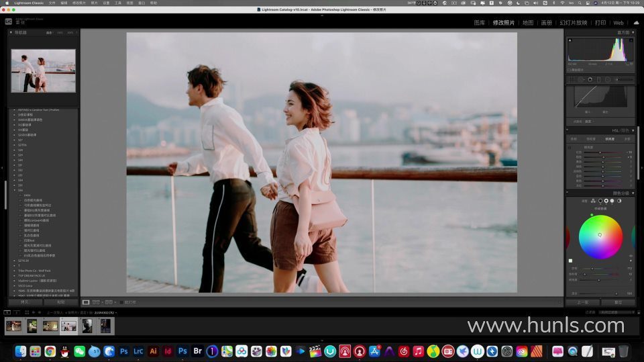Toggle the disclosure triangle beside the color swatch

(631, 261)
